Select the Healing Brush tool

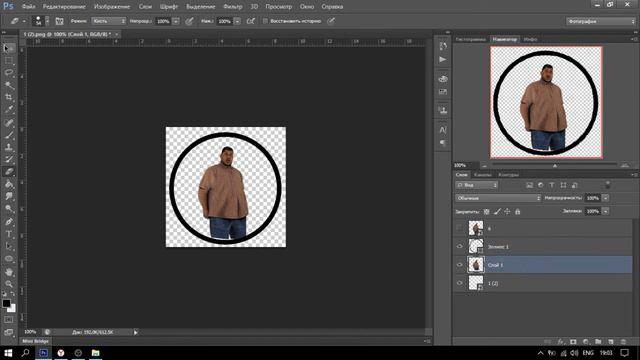click(x=9, y=122)
